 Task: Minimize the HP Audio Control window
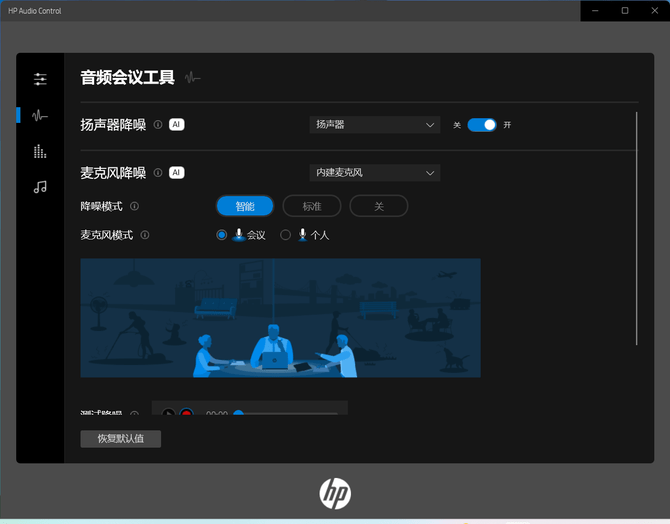(595, 11)
